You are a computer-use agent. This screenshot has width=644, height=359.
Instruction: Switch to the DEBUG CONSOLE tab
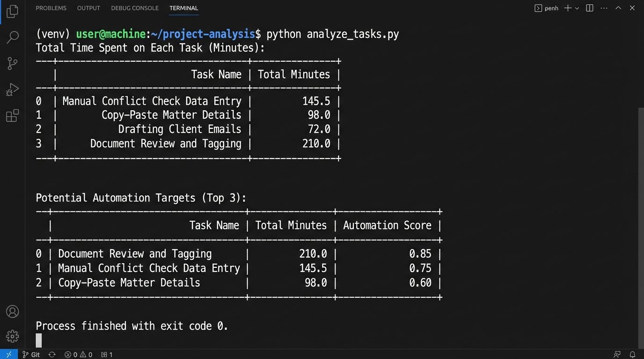pos(135,8)
